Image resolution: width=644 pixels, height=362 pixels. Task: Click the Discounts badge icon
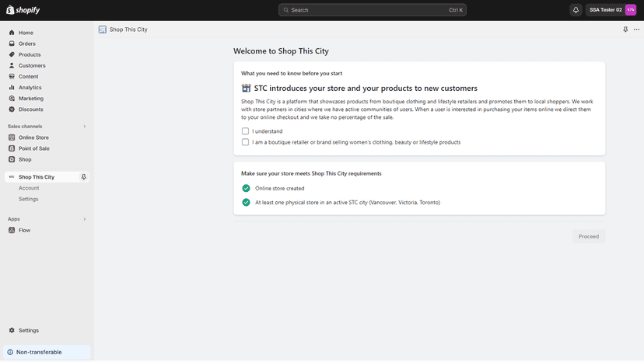click(x=12, y=110)
